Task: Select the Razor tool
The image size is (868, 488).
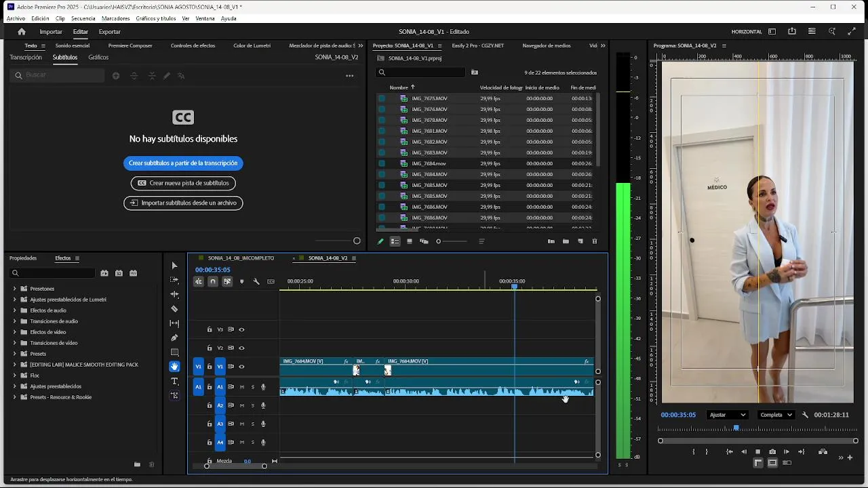Action: (174, 309)
